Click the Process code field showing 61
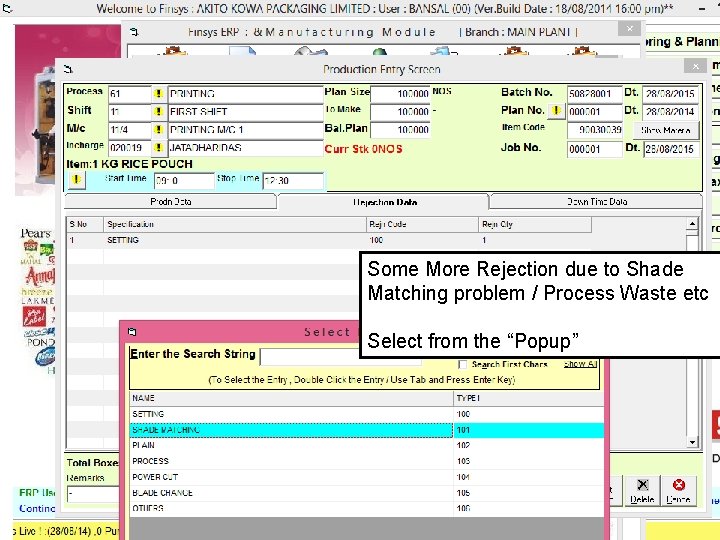720x540 pixels. point(129,94)
